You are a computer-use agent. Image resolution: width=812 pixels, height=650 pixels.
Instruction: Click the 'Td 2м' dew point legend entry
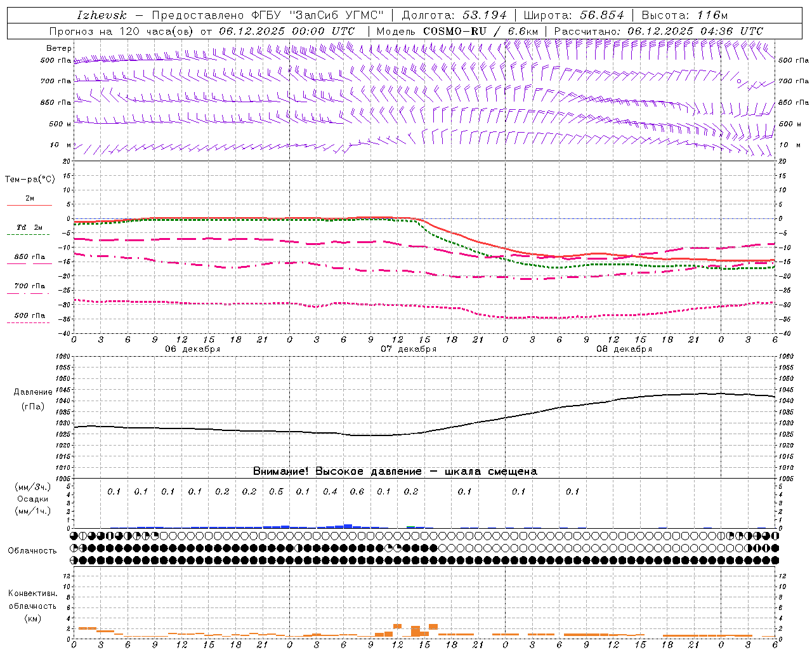[30, 227]
